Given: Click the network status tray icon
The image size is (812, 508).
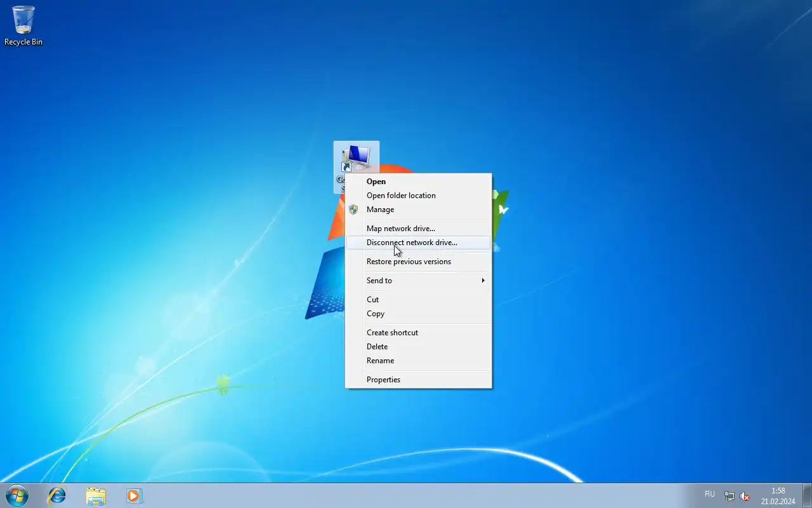Looking at the screenshot, I should [730, 496].
